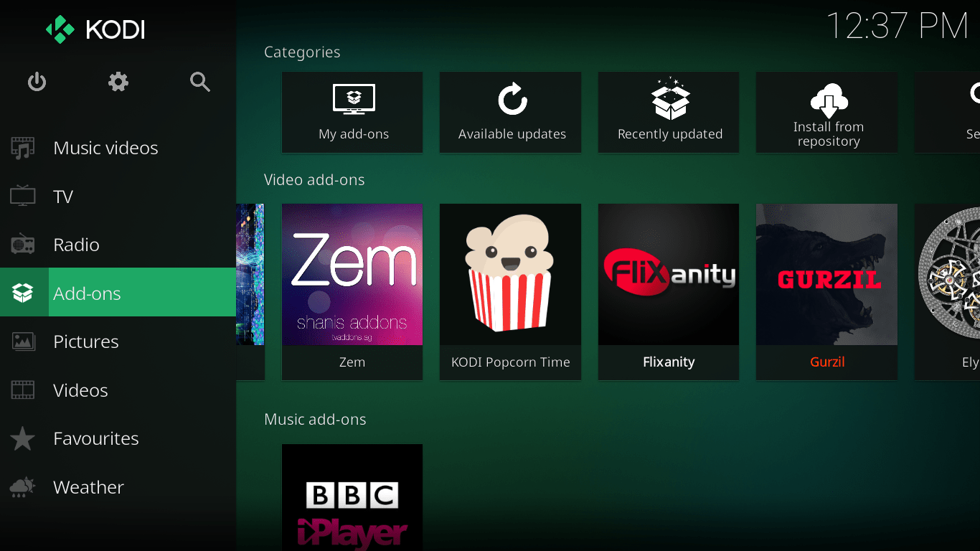Screen dimensions: 980x551
Task: Open the BBC iPlayer music add-on
Action: tap(352, 497)
